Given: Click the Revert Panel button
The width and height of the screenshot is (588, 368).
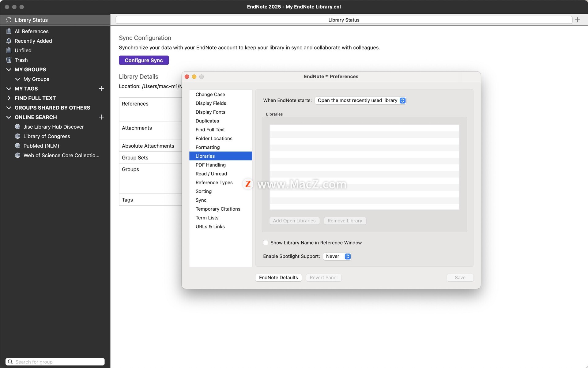Looking at the screenshot, I should point(323,278).
